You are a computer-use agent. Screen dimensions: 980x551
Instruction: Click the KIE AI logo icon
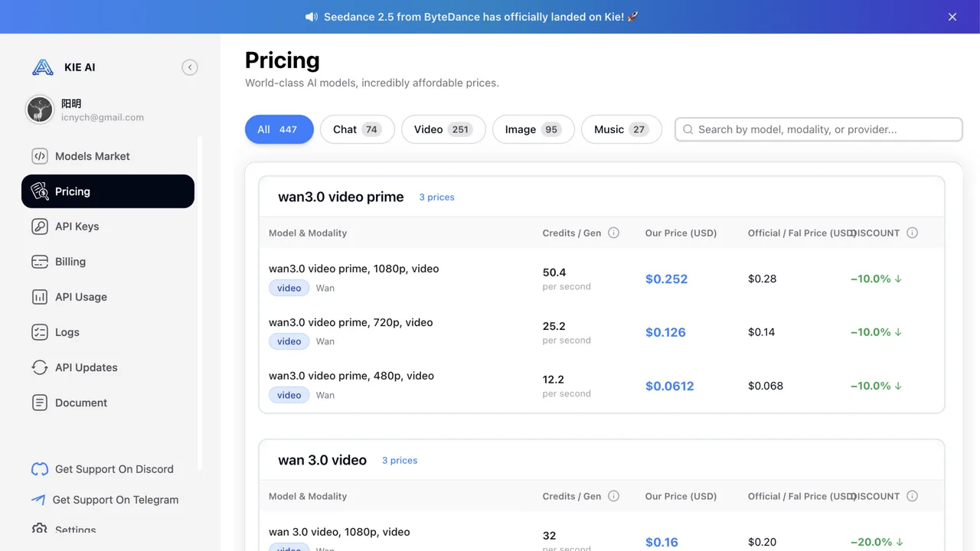[42, 67]
